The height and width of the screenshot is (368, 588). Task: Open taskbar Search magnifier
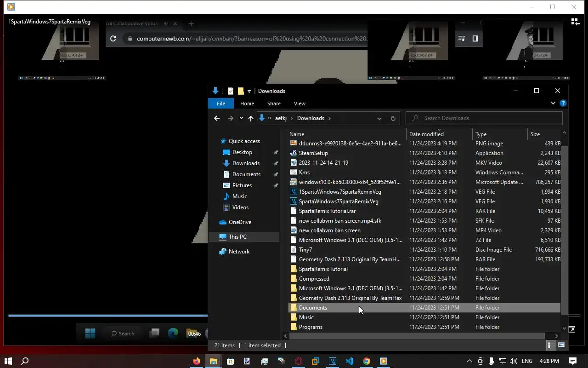[25, 361]
